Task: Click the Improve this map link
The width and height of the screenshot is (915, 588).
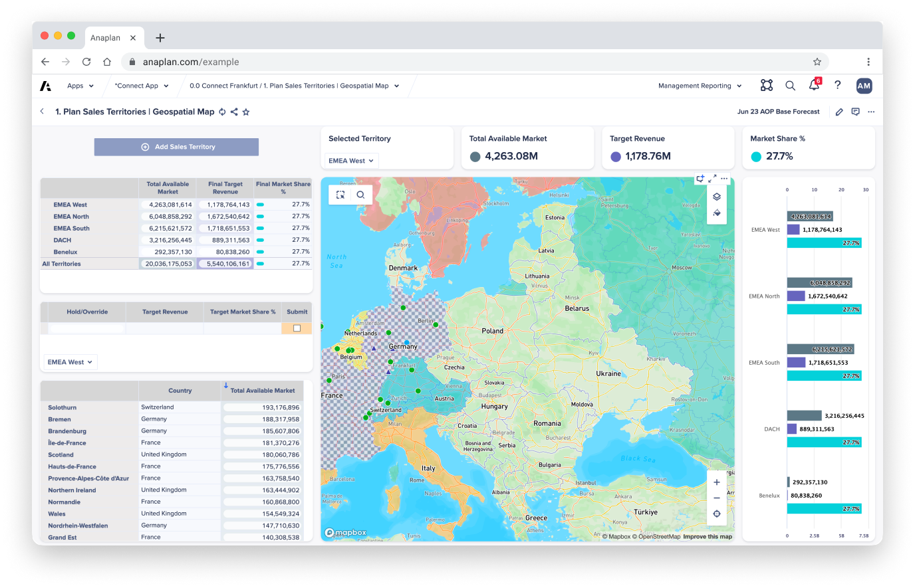Action: (x=708, y=537)
